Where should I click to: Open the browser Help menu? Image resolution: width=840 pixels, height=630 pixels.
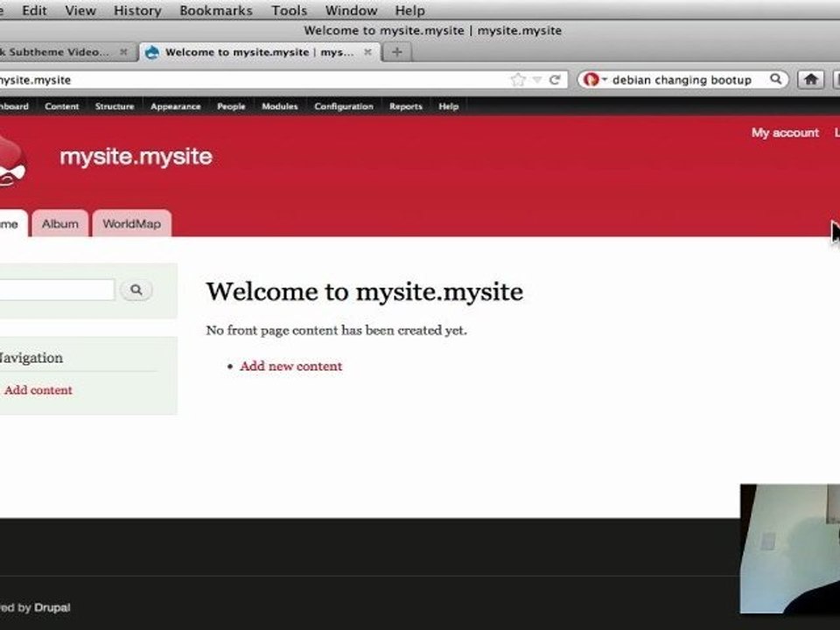(x=409, y=10)
